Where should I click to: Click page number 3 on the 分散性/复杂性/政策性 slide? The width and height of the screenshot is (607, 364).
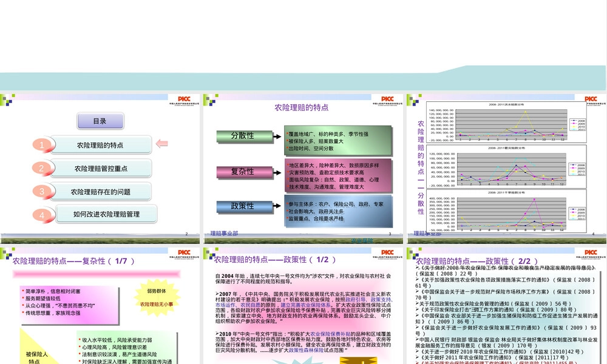(x=390, y=234)
